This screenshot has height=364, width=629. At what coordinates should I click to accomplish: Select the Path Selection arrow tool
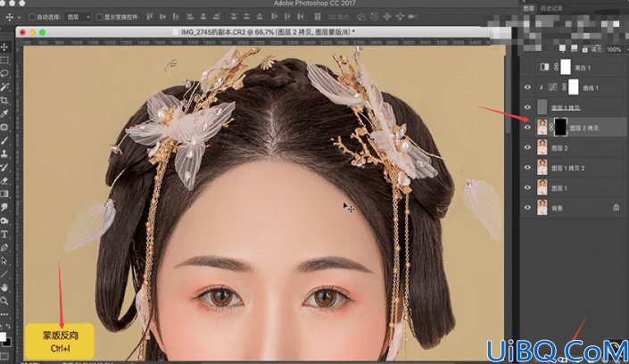(4, 261)
